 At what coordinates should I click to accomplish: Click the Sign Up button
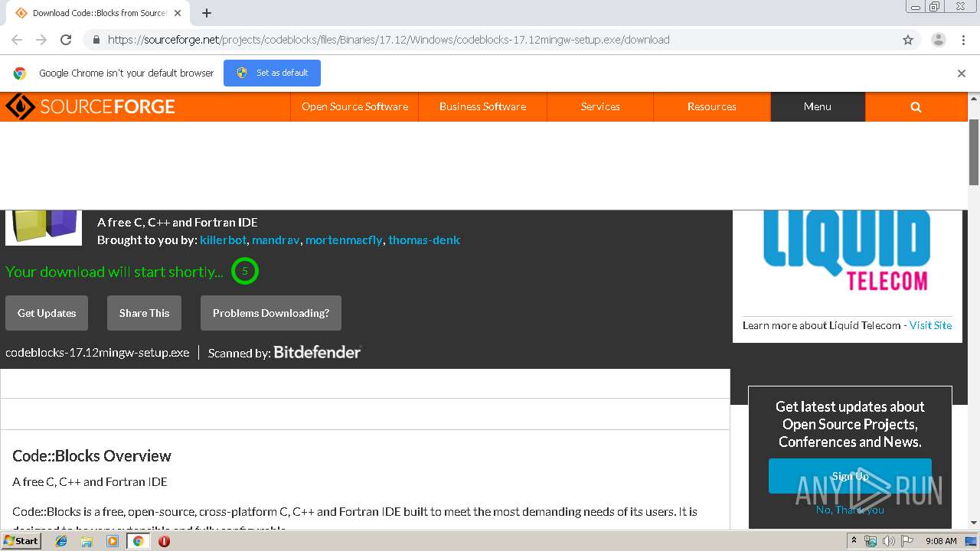850,476
